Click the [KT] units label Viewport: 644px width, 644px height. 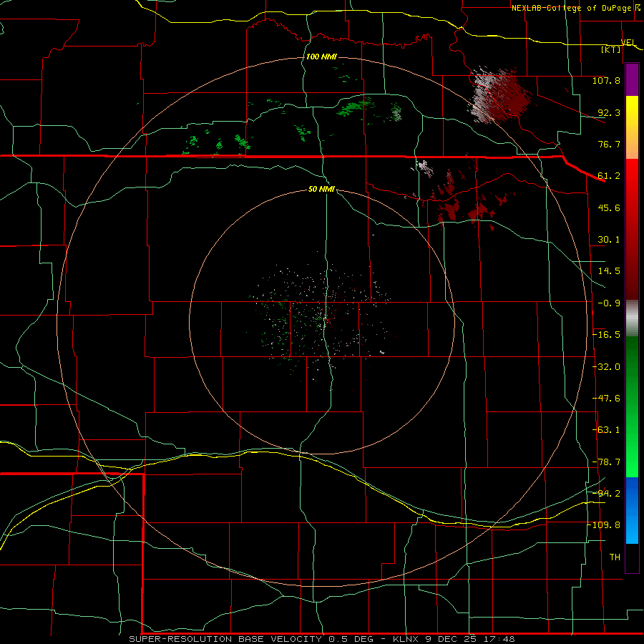611,49
